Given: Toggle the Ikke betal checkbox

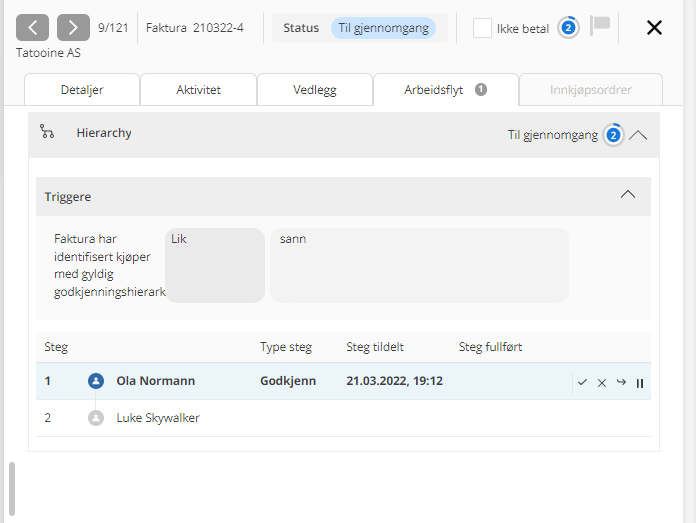Looking at the screenshot, I should click(x=482, y=28).
